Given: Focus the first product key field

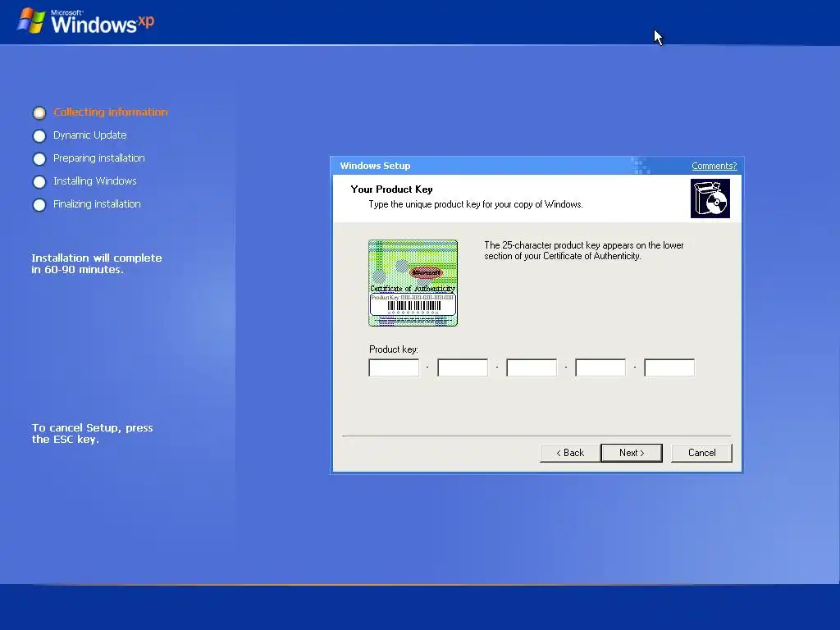Looking at the screenshot, I should click(x=394, y=367).
